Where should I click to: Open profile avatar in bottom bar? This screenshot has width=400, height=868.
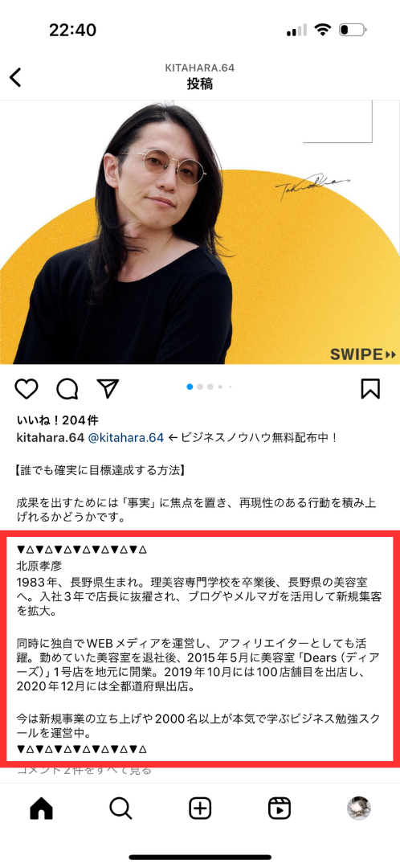point(358,809)
